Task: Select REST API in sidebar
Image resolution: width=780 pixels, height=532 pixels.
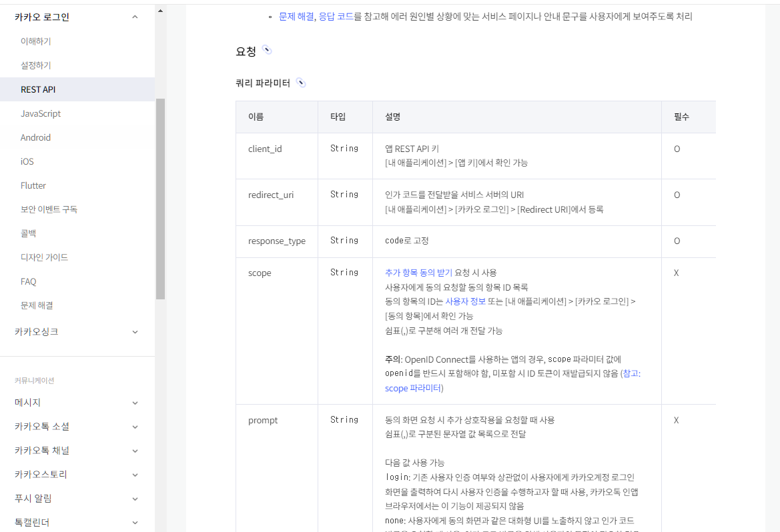Action: 77,89
